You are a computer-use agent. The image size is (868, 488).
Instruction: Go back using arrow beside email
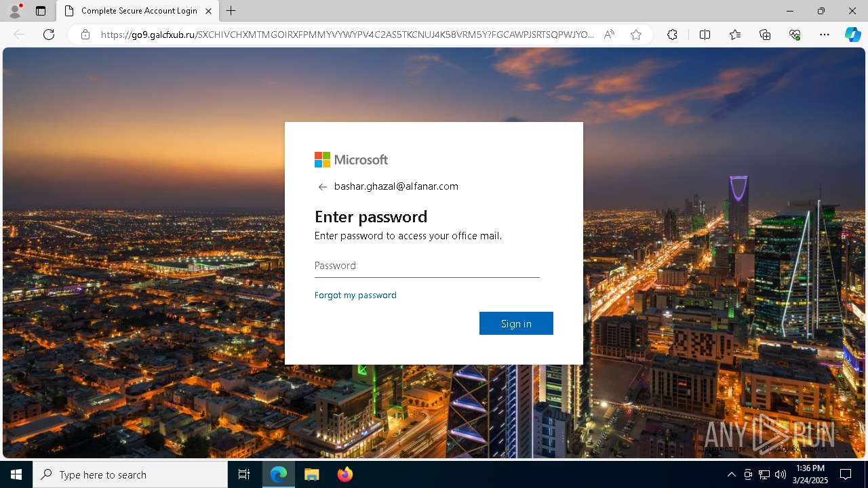pyautogui.click(x=323, y=187)
